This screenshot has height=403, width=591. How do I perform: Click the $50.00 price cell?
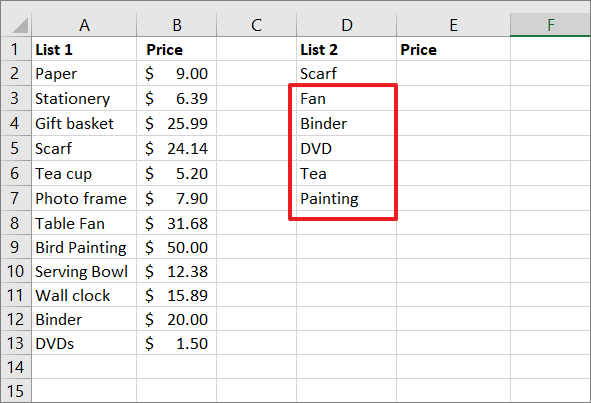176,247
